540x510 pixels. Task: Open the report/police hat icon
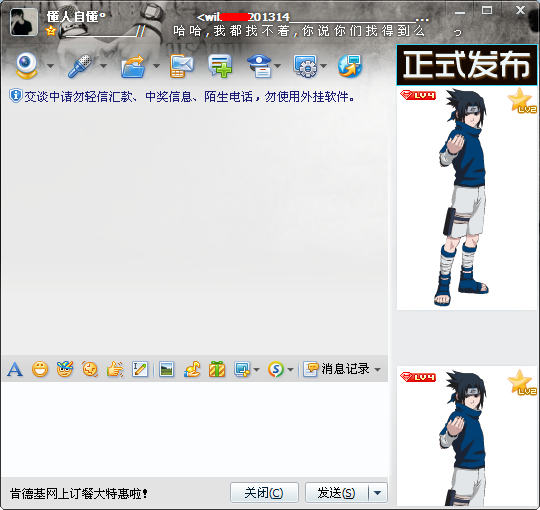[260, 66]
